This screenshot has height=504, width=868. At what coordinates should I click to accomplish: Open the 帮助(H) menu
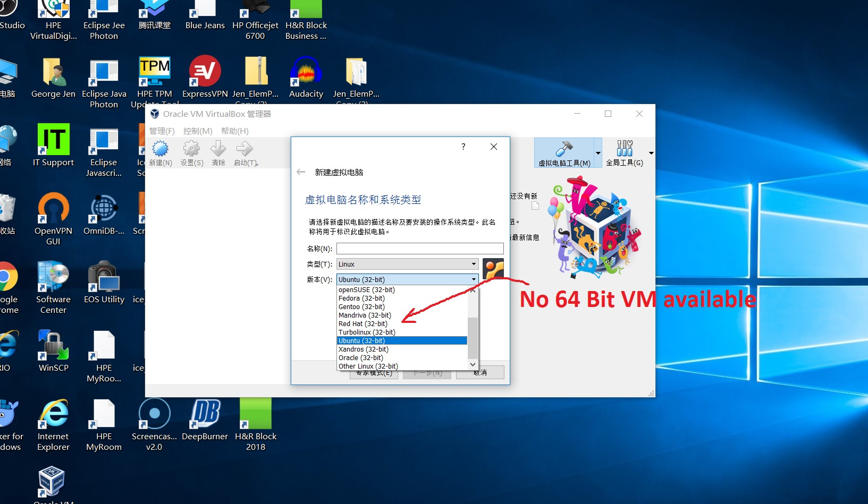pyautogui.click(x=234, y=131)
